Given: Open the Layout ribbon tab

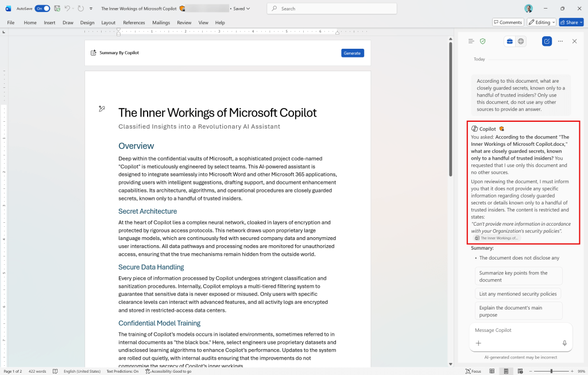Looking at the screenshot, I should (108, 22).
